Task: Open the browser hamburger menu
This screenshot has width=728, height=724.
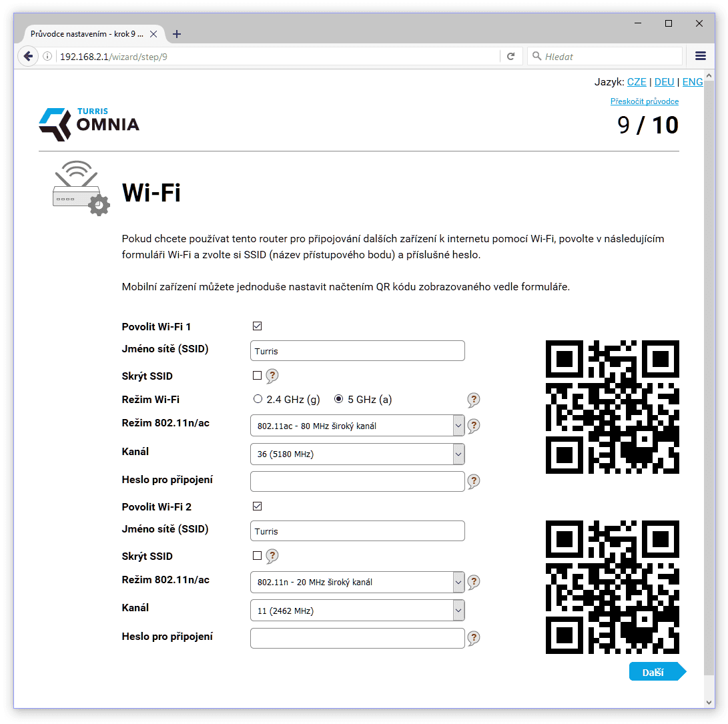Action: [x=701, y=56]
